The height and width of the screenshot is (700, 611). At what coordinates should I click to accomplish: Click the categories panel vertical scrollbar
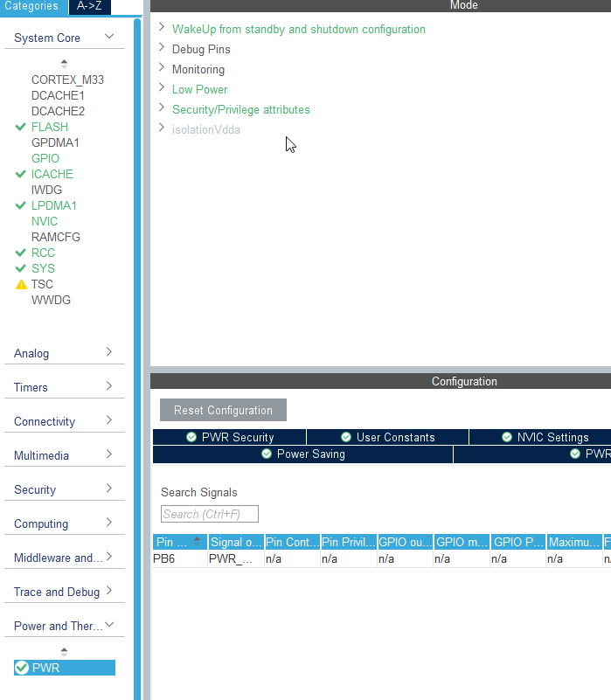click(137, 357)
